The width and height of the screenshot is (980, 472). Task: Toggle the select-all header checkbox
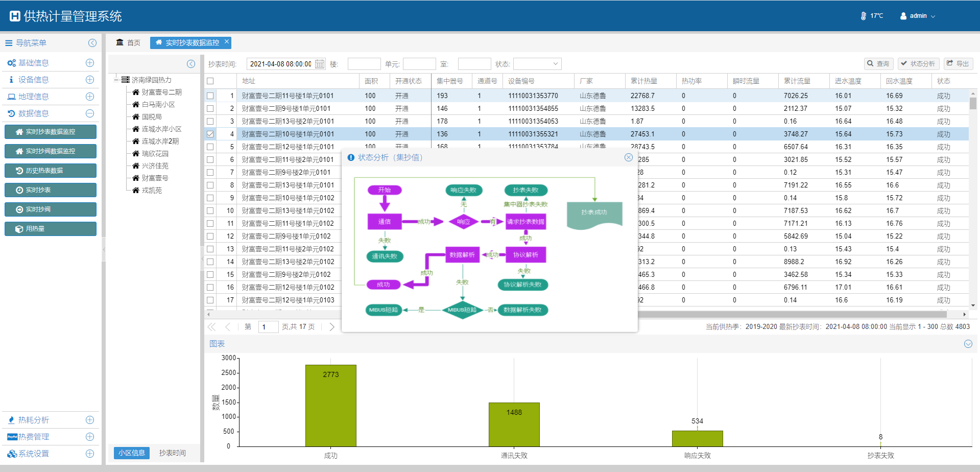tap(210, 81)
